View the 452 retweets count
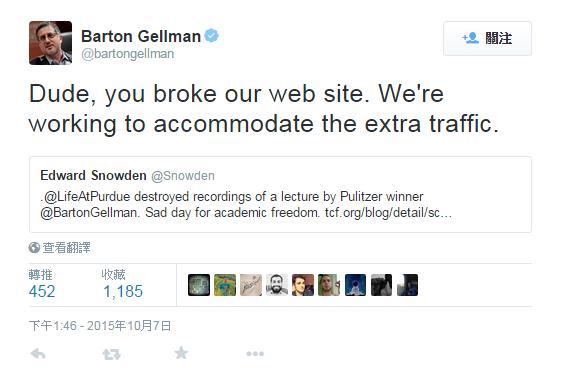Screen dimensions: 562x388 [42, 291]
